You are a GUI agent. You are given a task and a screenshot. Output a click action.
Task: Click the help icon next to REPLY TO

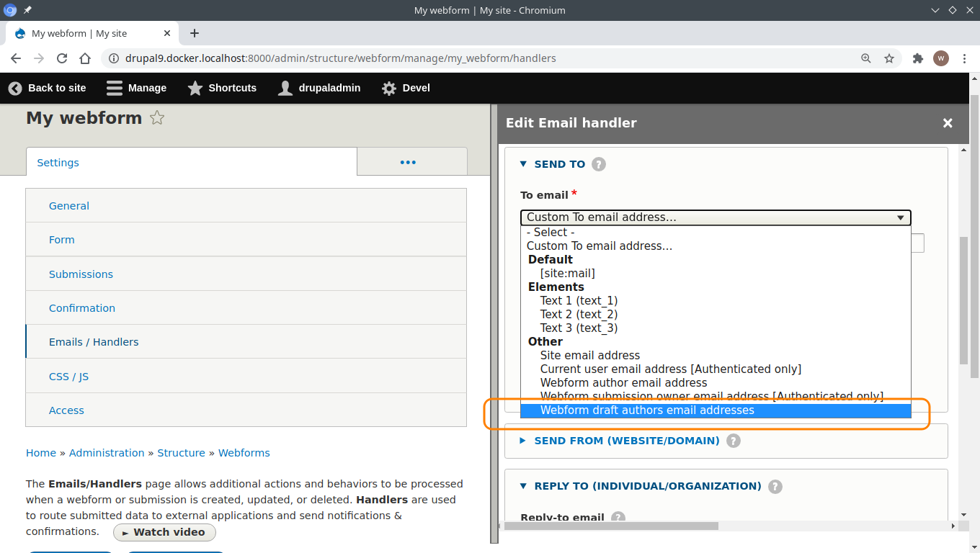point(775,486)
